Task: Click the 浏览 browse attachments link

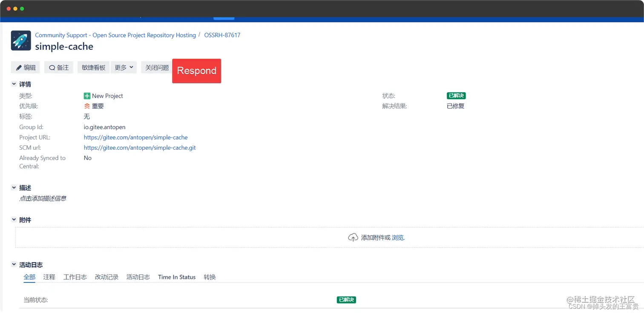Action: (398, 238)
